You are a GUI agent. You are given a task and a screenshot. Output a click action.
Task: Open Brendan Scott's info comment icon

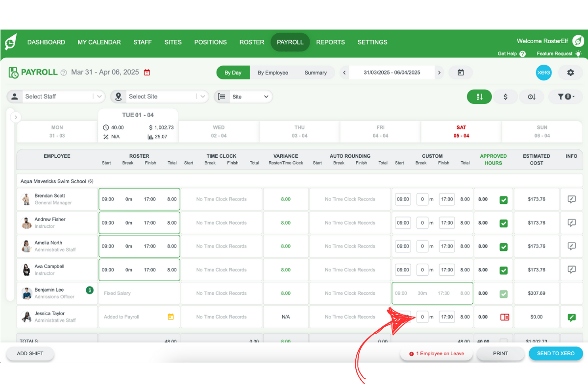(571, 199)
